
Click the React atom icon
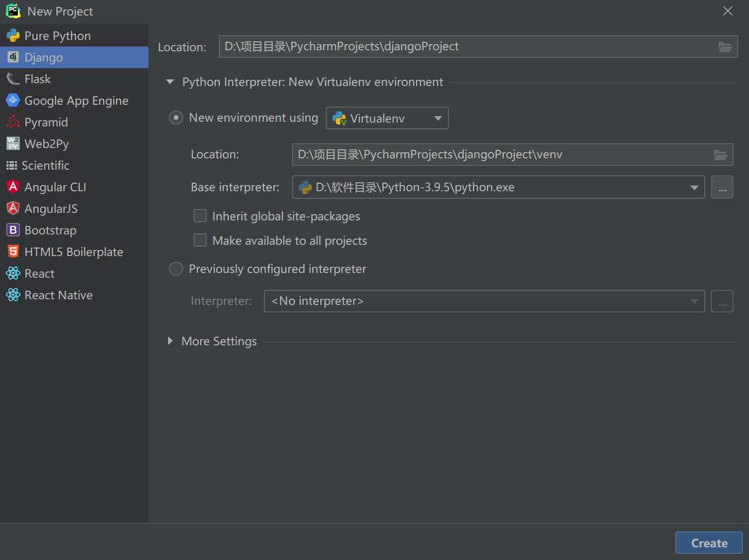[13, 273]
